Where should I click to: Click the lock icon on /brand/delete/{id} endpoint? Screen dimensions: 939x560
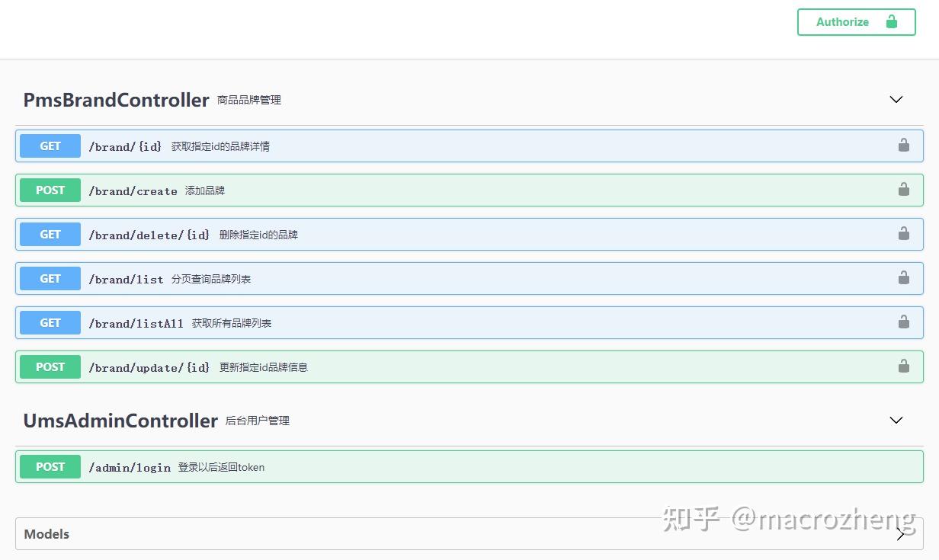tap(904, 234)
